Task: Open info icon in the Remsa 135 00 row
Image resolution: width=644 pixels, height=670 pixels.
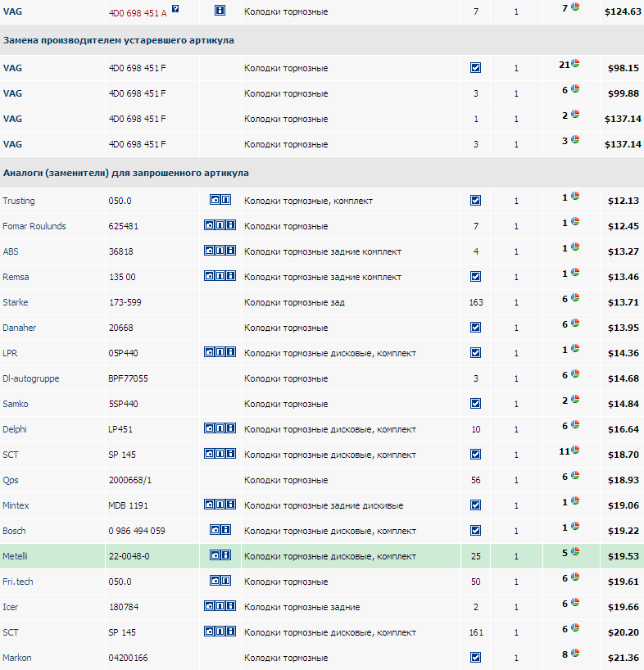Action: click(x=231, y=275)
